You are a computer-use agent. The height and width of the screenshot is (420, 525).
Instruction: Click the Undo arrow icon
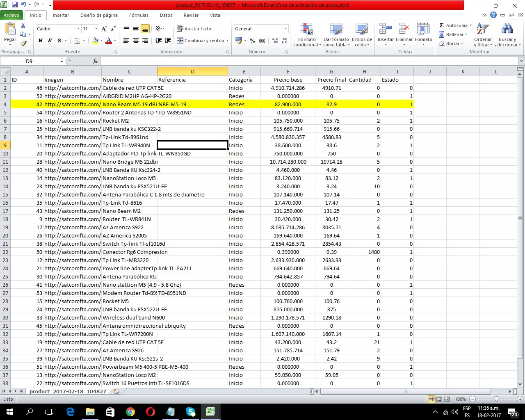[24, 5]
